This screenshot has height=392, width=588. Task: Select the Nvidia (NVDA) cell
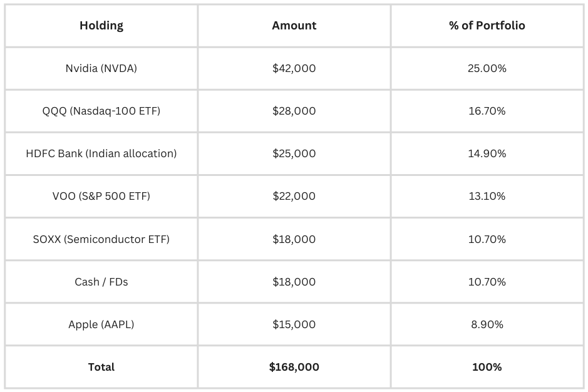[x=101, y=68]
